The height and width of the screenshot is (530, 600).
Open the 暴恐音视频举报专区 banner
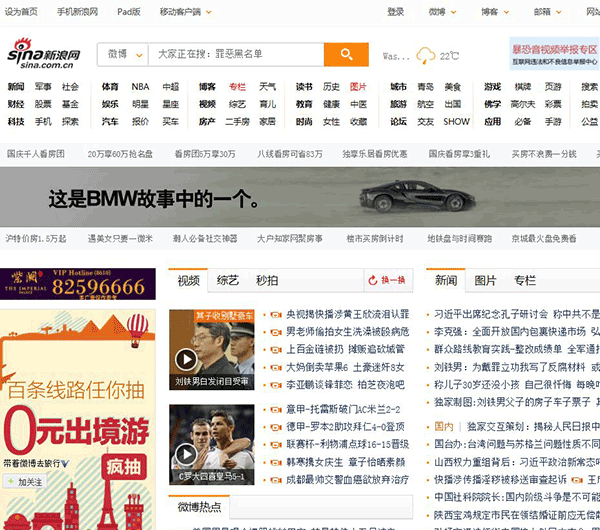click(554, 54)
